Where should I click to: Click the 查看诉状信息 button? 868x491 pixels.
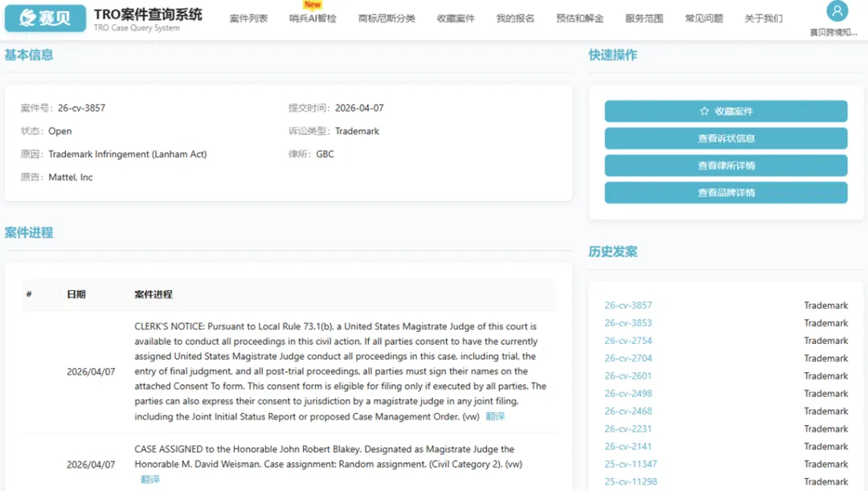726,138
